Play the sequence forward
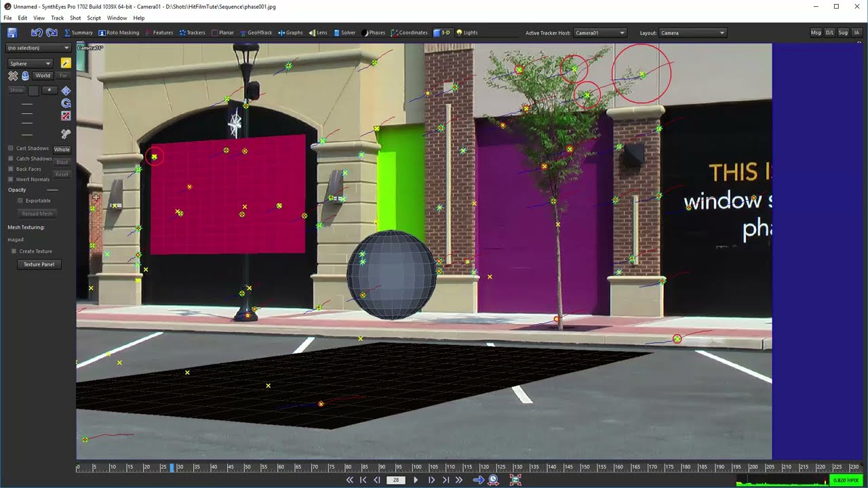Image resolution: width=868 pixels, height=488 pixels. pyautogui.click(x=416, y=480)
